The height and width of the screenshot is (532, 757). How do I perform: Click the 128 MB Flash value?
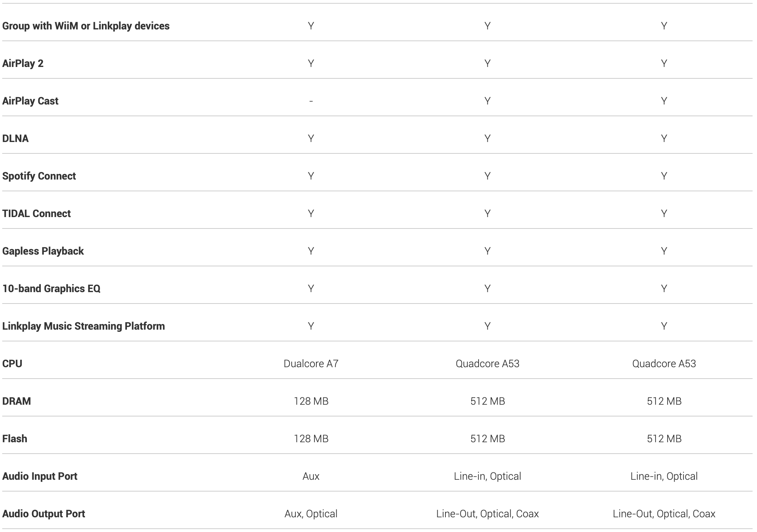click(311, 439)
